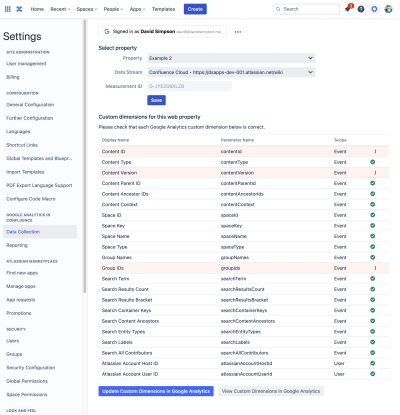The width and height of the screenshot is (400, 415).
Task: Open Import Templates in the sidebar
Action: coord(25,172)
